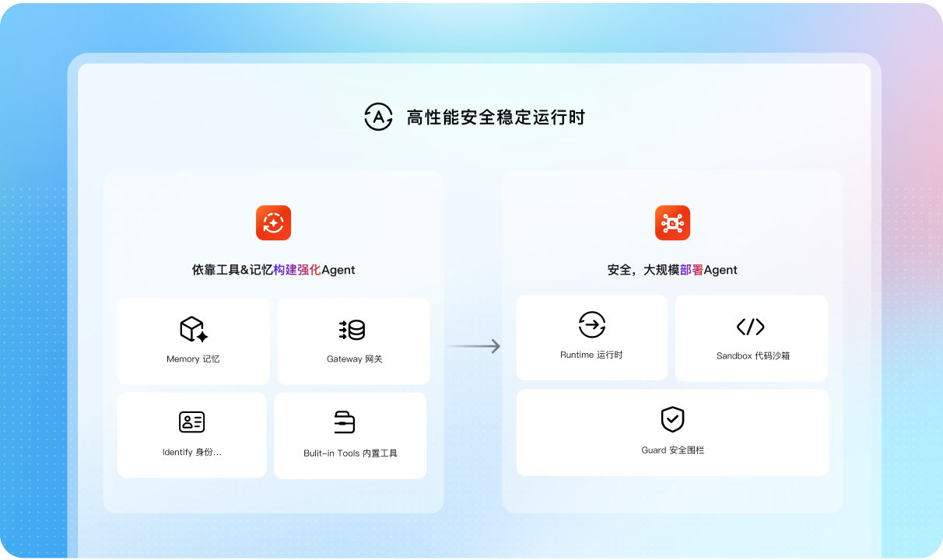Click the arrow between the two panels
Screen dimensions: 943x560
pos(473,346)
